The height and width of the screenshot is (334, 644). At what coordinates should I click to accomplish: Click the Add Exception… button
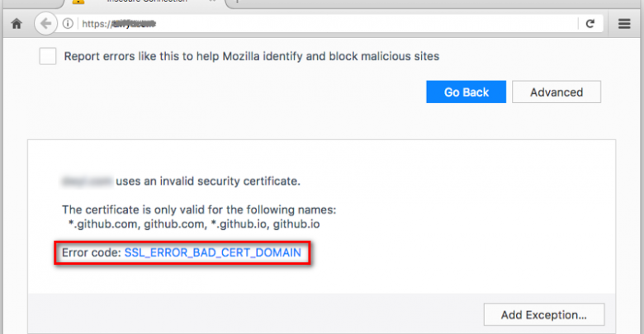543,314
